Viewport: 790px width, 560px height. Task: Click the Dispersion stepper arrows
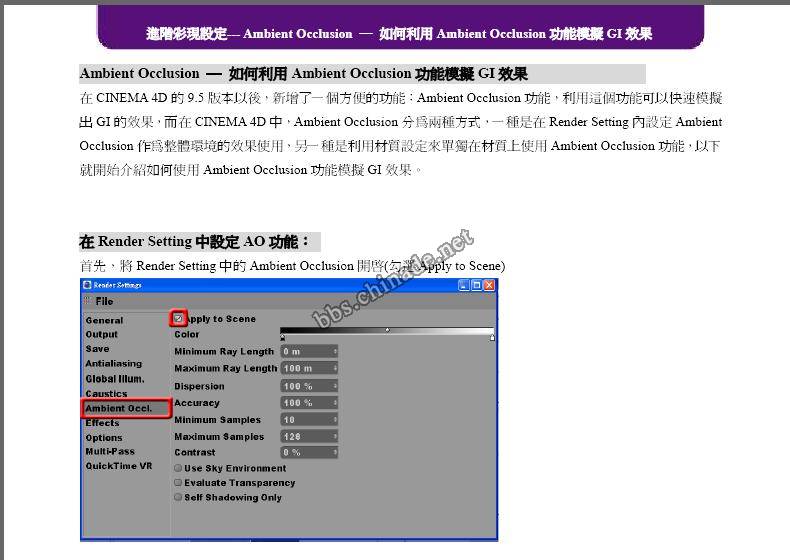(x=335, y=386)
